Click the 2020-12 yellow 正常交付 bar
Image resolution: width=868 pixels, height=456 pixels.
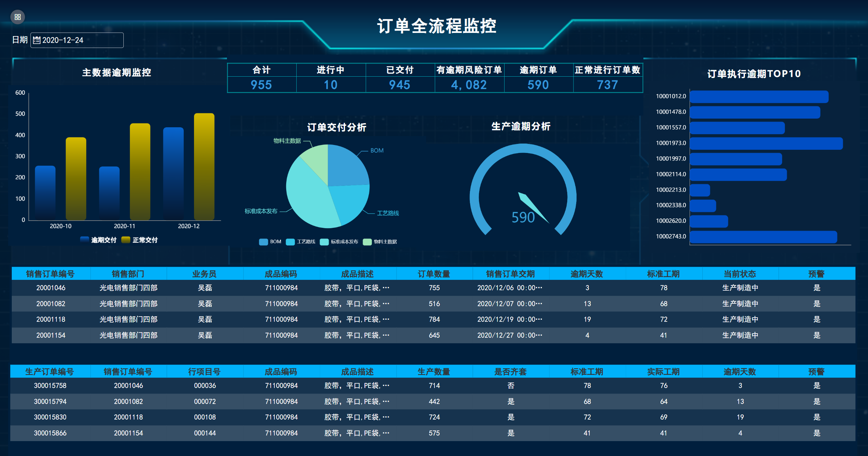click(204, 167)
